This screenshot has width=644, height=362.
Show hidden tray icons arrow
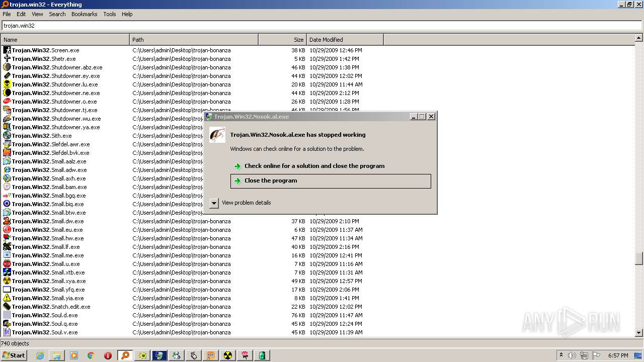click(x=561, y=355)
